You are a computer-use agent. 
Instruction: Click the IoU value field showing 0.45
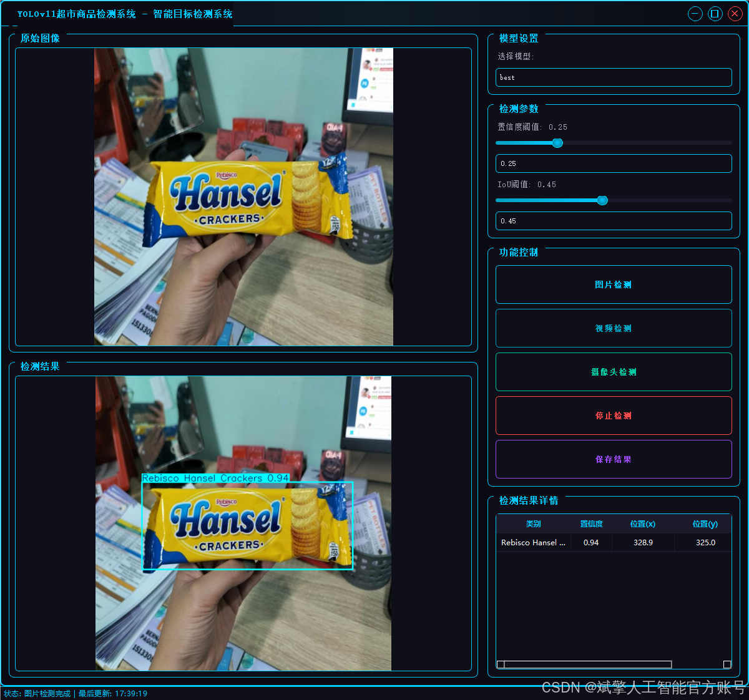coord(614,221)
